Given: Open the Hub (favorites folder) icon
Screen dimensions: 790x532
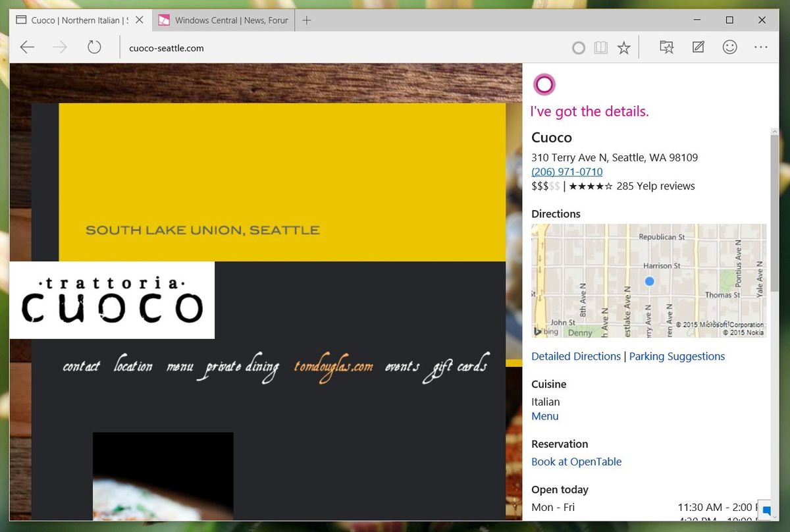Looking at the screenshot, I should click(667, 47).
